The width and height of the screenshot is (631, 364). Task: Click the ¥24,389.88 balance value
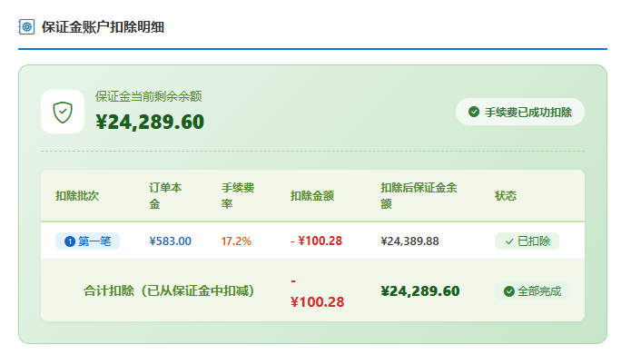(409, 241)
